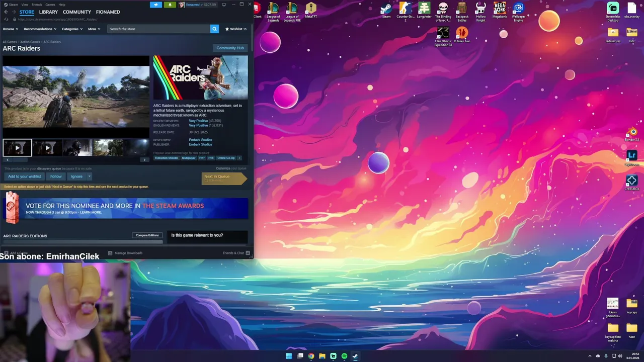Image resolution: width=644 pixels, height=362 pixels.
Task: Open League of Legends desktop shortcut
Action: click(x=273, y=11)
